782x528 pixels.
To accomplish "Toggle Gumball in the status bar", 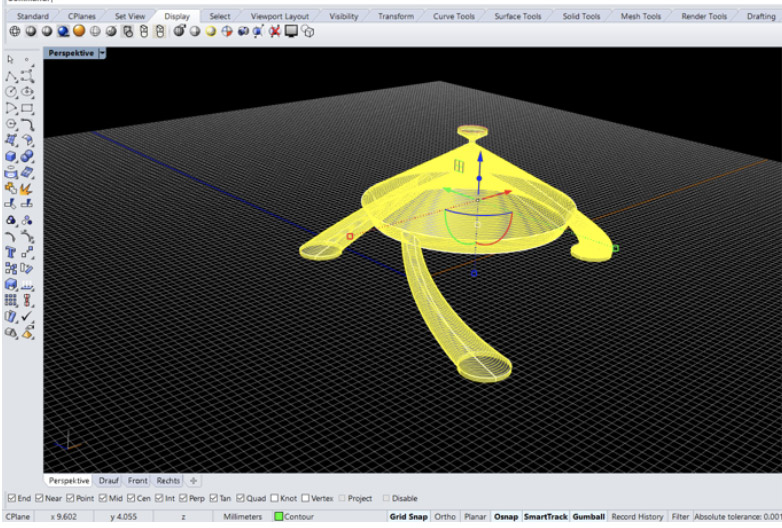I will click(589, 516).
